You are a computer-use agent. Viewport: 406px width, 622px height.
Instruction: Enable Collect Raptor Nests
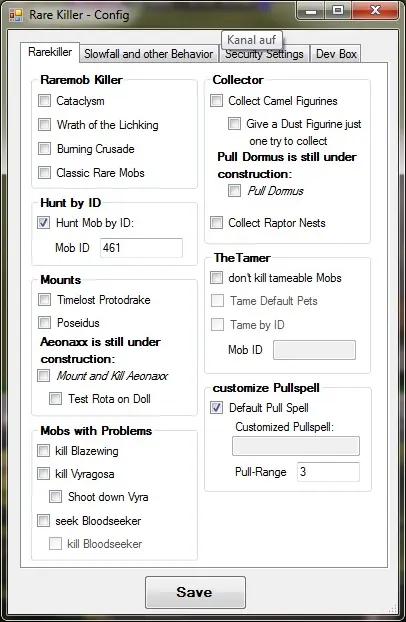point(216,223)
